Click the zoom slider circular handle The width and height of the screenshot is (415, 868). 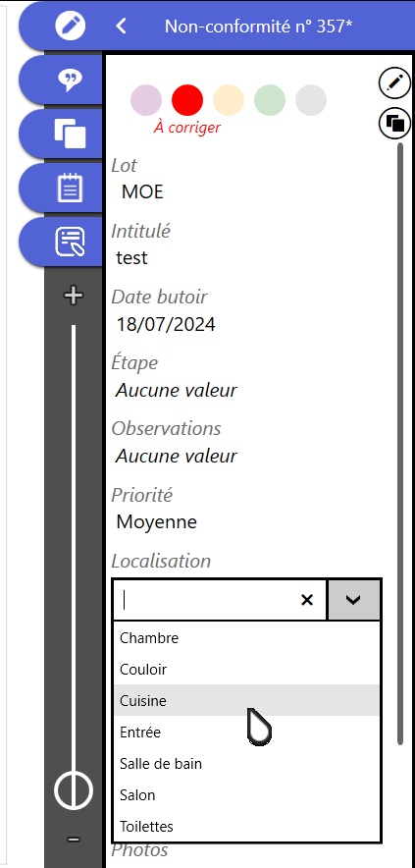pyautogui.click(x=74, y=789)
